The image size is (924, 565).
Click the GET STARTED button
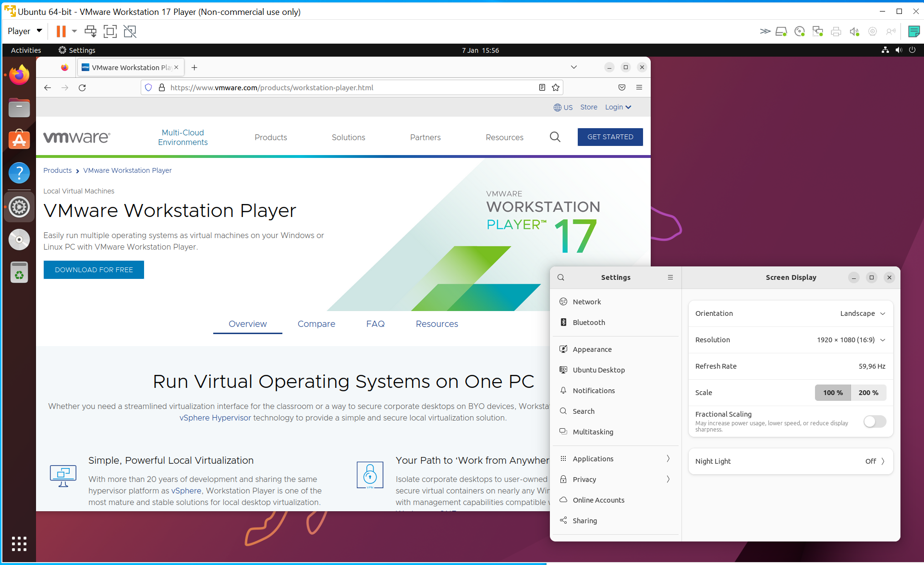click(x=610, y=137)
